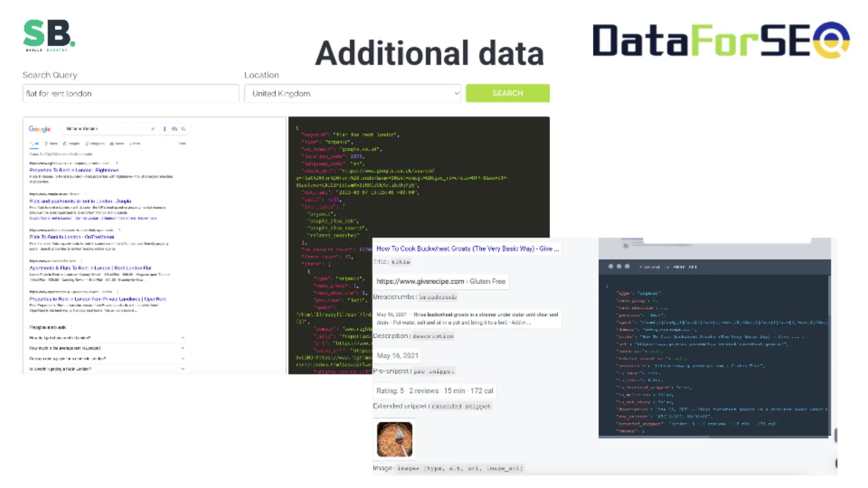The height and width of the screenshot is (488, 868).
Task: Select the Maps tab in Google results
Action: (x=52, y=144)
